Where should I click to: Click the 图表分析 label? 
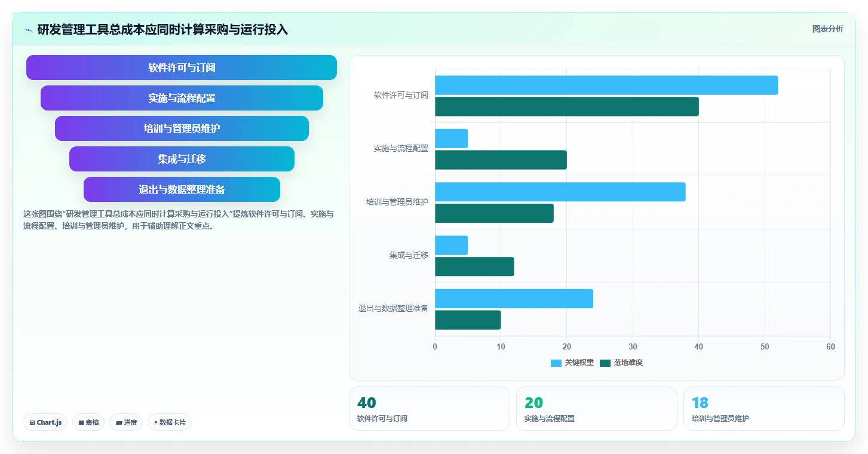coord(827,29)
